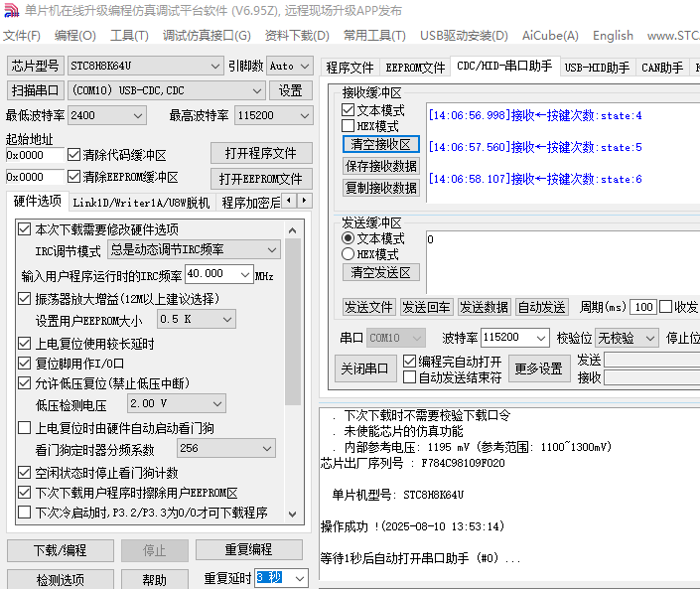Toggle 振荡器放大增益 checkbox

point(24,298)
